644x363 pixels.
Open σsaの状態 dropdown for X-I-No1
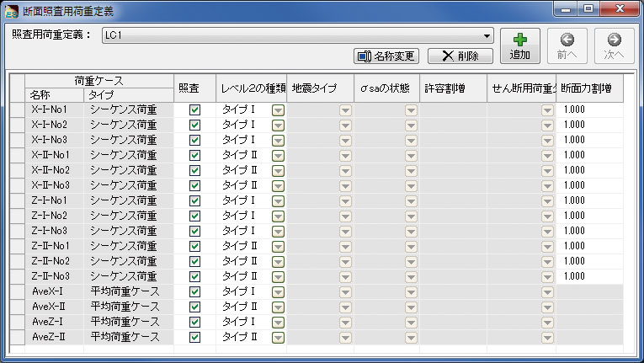[x=411, y=110]
